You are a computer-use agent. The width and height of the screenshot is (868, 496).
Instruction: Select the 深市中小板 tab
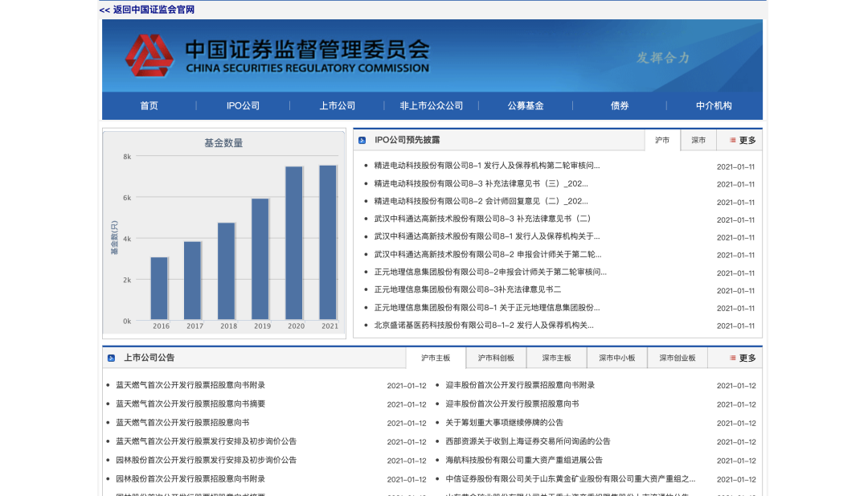pyautogui.click(x=616, y=357)
